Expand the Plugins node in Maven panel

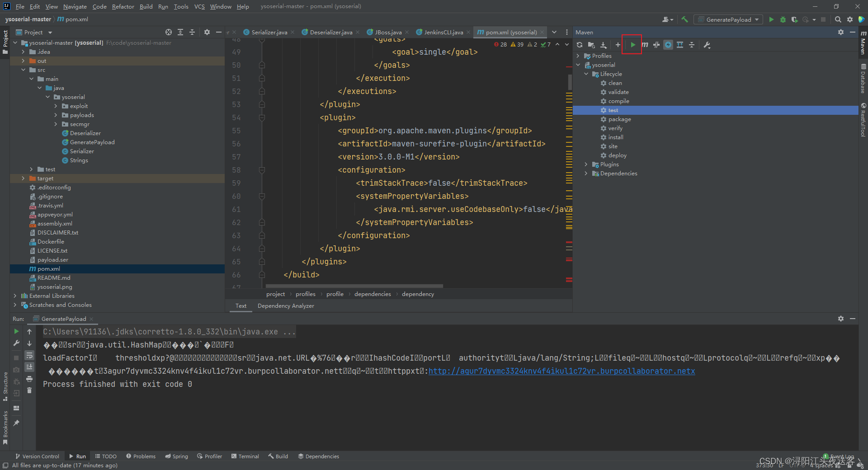coord(586,164)
